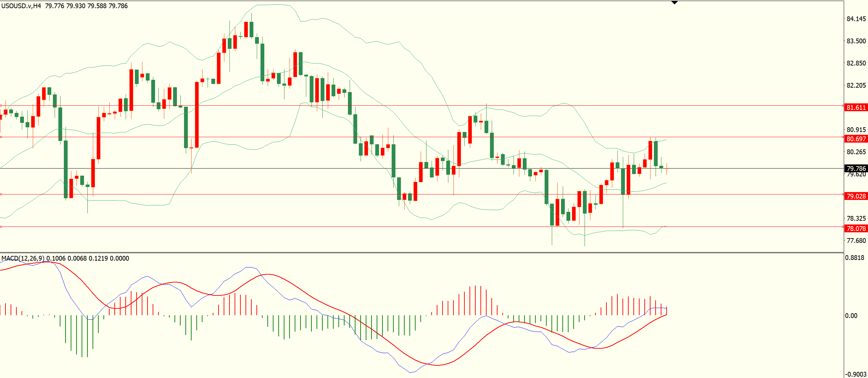Click the 83.500 price axis label
The image size is (868, 378).
click(x=856, y=41)
